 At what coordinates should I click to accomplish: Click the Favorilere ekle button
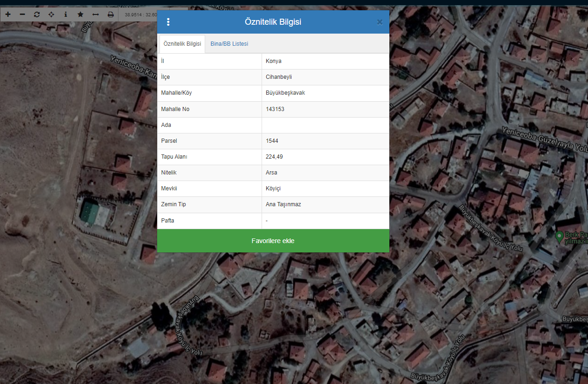coord(273,241)
